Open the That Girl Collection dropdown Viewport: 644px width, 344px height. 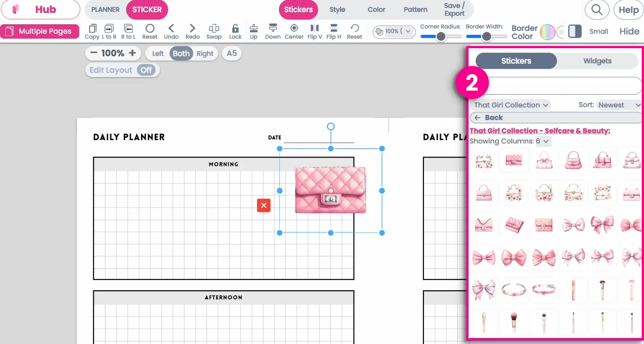pyautogui.click(x=510, y=105)
